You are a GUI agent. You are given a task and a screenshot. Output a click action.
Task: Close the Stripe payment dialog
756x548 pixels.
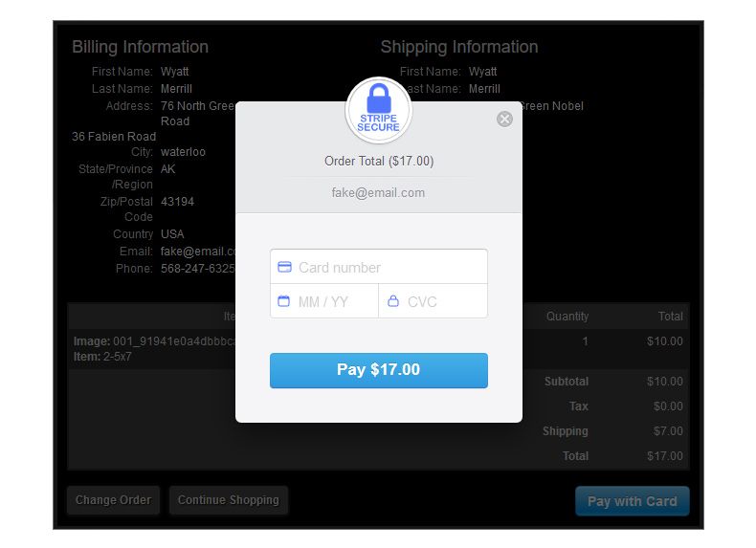coord(505,119)
